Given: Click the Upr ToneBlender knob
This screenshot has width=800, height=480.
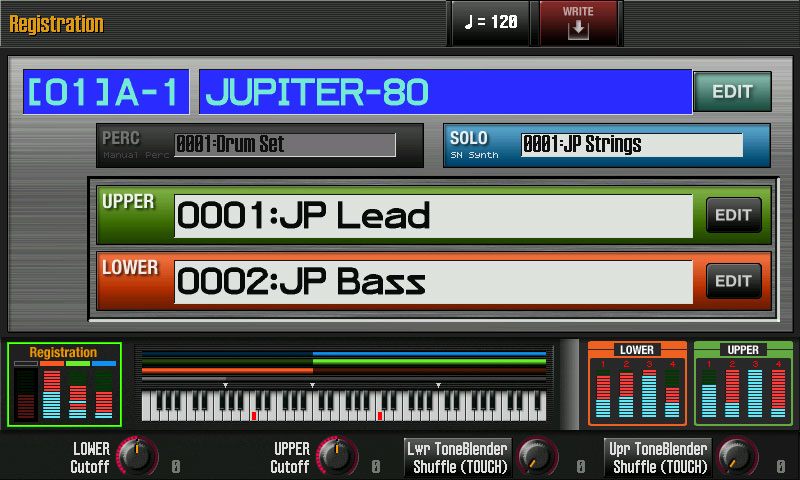Looking at the screenshot, I should click(x=737, y=457).
